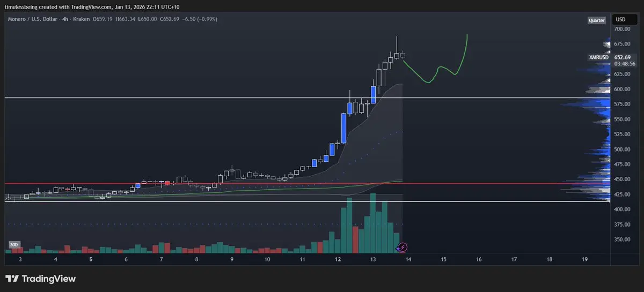Click the purple lightning bolt icon
Image resolution: width=644 pixels, height=292 pixels.
coord(404,247)
